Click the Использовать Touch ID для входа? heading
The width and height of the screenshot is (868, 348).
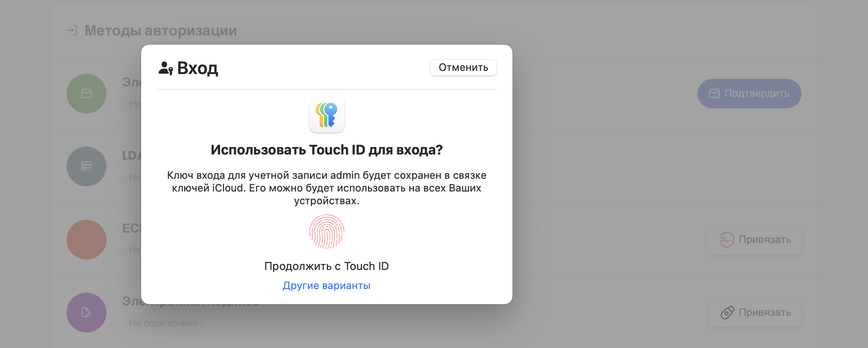click(x=327, y=150)
